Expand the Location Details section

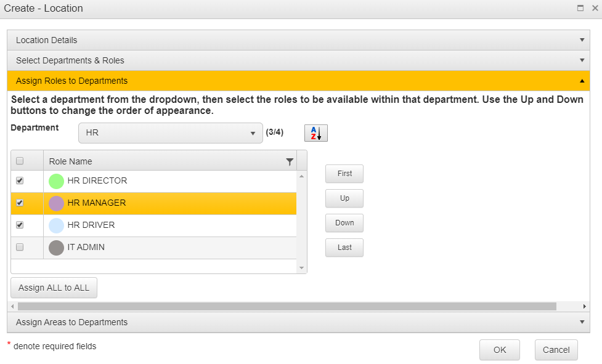[x=298, y=40]
